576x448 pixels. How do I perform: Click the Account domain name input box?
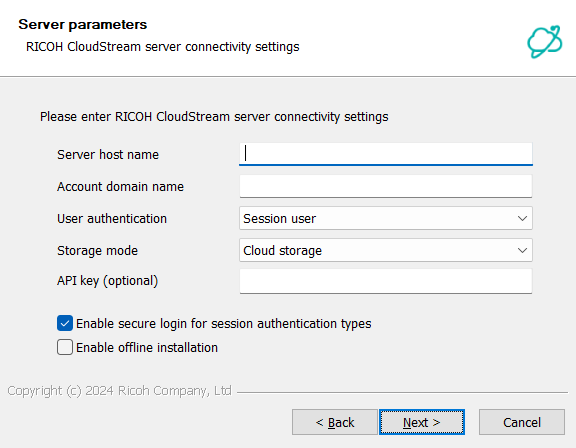tap(386, 186)
